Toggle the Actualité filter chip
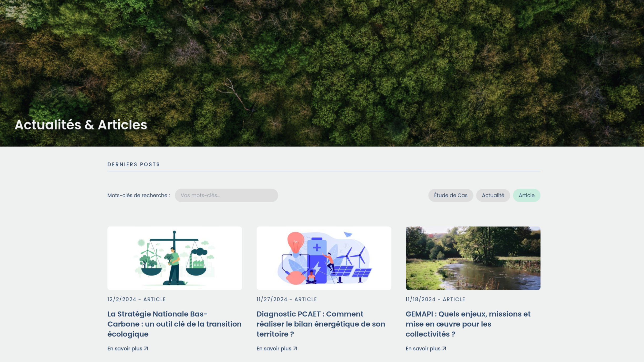This screenshot has height=362, width=644. point(493,195)
